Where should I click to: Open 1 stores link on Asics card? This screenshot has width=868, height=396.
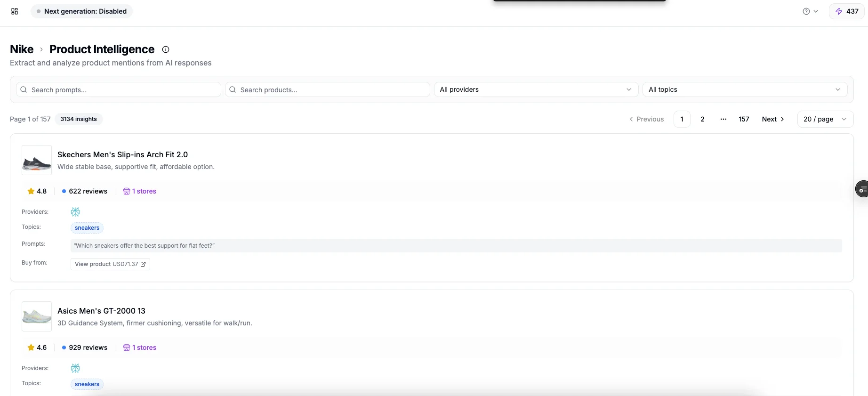tap(140, 348)
